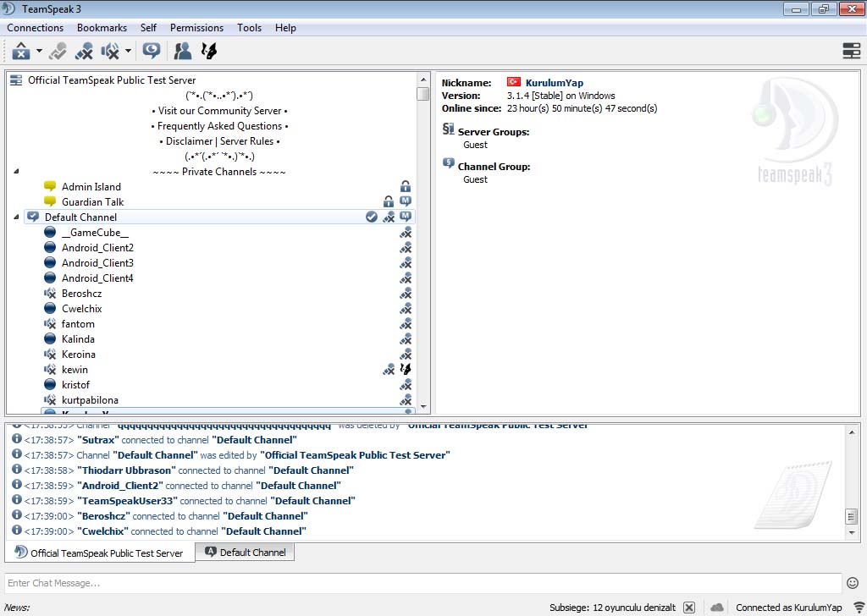Open the dropdown arrow next to the mute speakers icon
This screenshot has height=616, width=867.
[x=128, y=52]
